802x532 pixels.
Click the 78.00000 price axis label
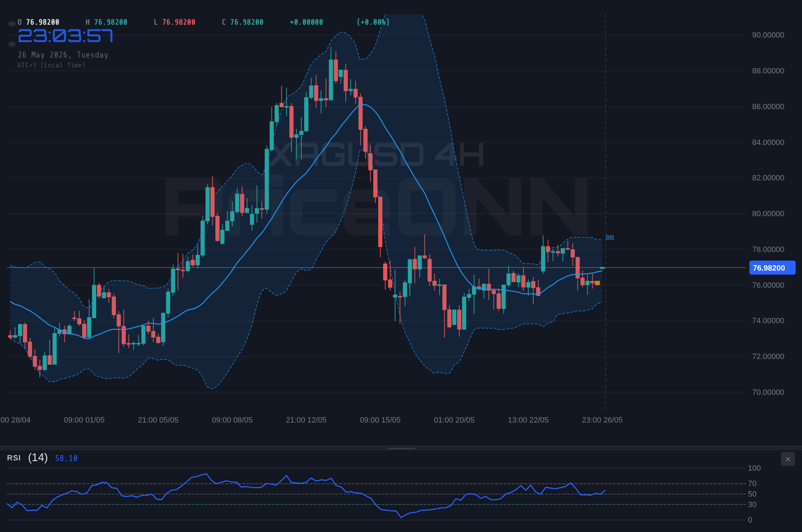pos(768,250)
